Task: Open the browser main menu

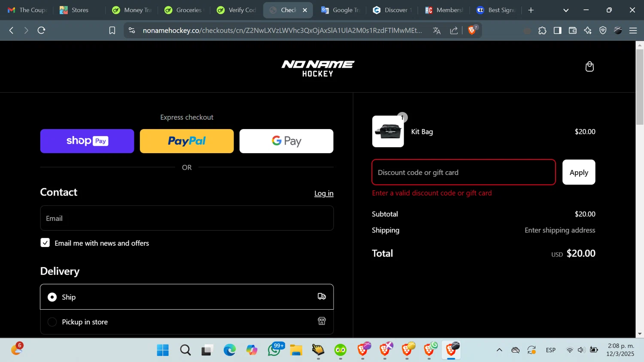Action: click(x=633, y=30)
